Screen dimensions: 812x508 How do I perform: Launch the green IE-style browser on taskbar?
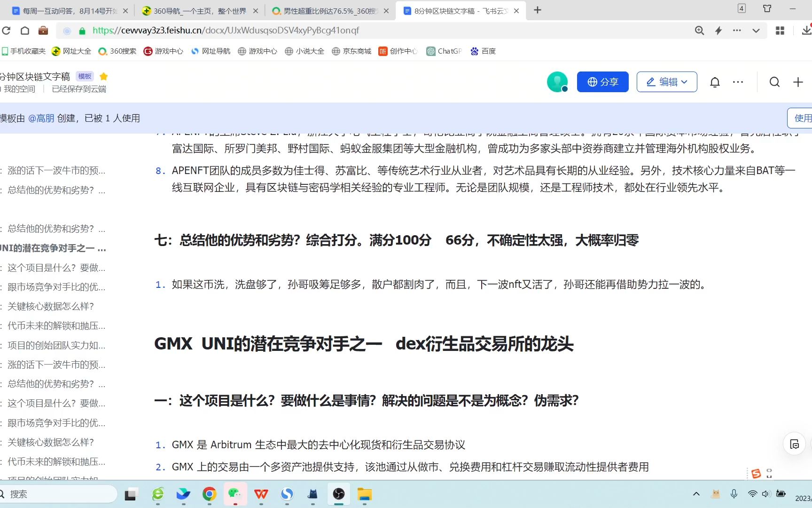click(x=158, y=494)
